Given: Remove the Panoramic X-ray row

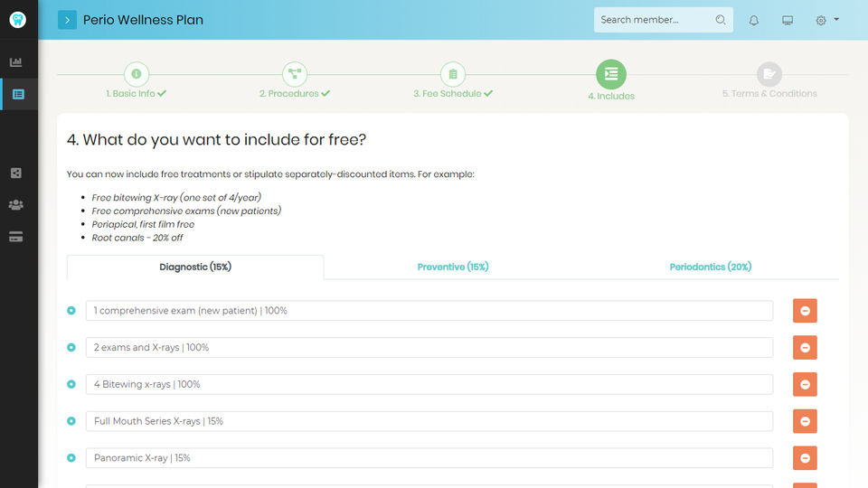Looking at the screenshot, I should point(805,457).
